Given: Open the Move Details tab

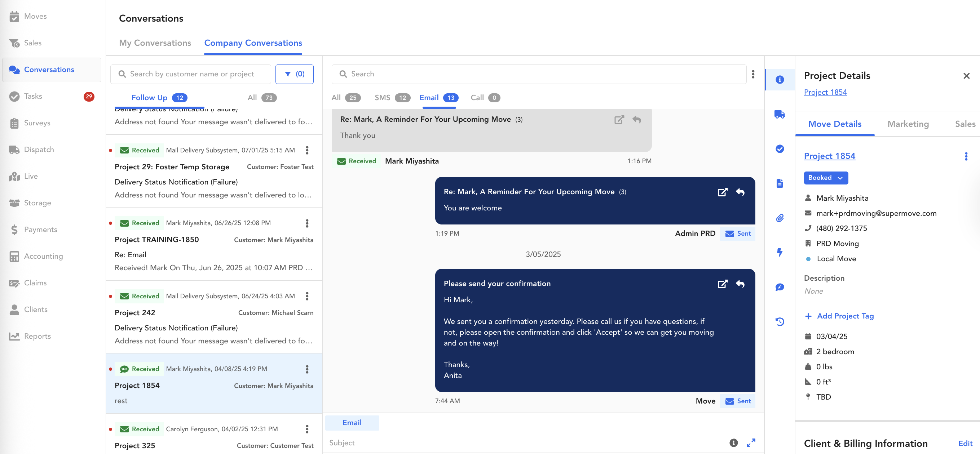Looking at the screenshot, I should pyautogui.click(x=835, y=124).
